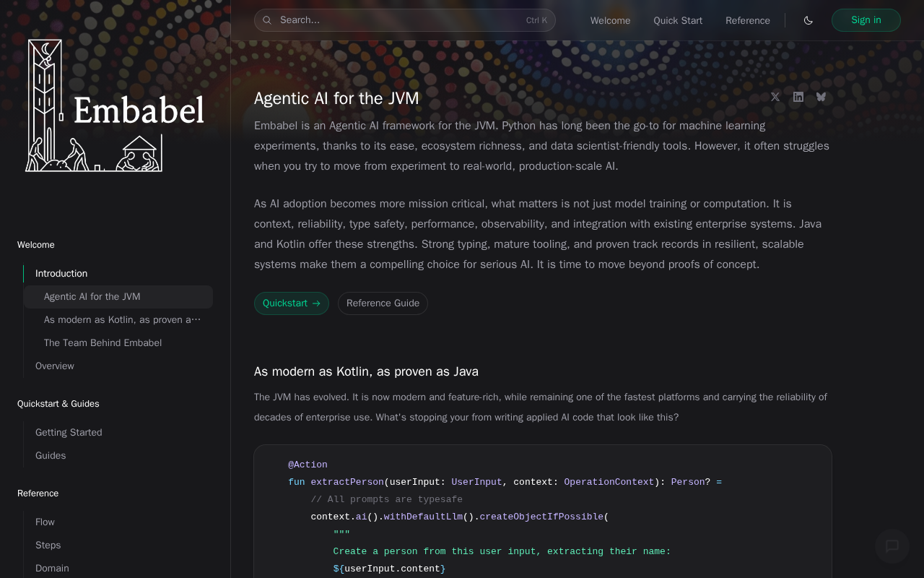Open the Welcome tab in header

[610, 20]
